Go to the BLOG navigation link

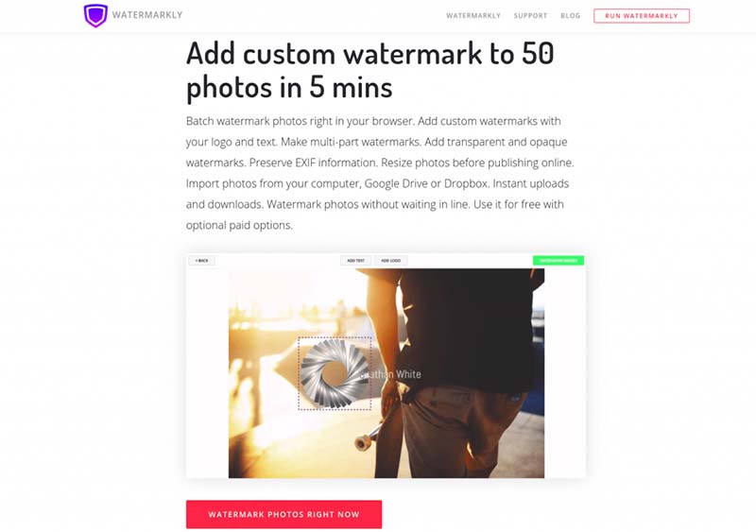pyautogui.click(x=571, y=16)
